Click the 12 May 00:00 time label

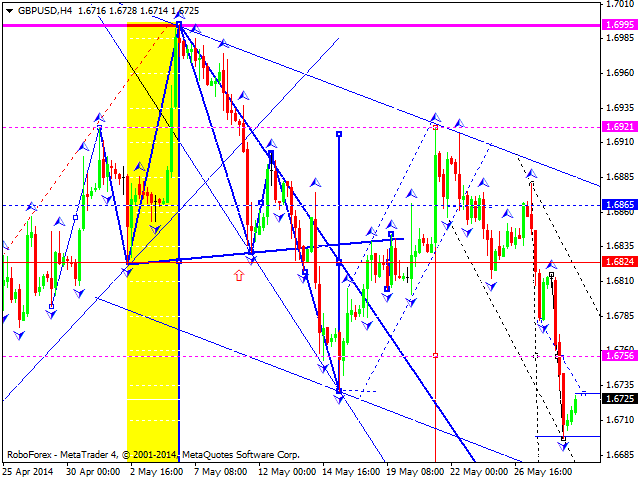[x=285, y=472]
